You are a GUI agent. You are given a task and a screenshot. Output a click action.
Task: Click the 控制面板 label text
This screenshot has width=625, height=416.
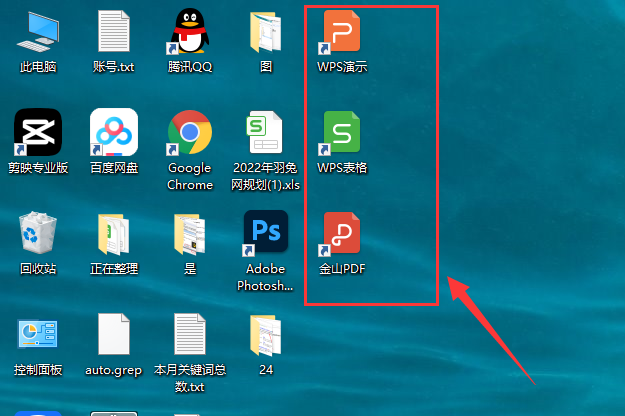pyautogui.click(x=38, y=370)
